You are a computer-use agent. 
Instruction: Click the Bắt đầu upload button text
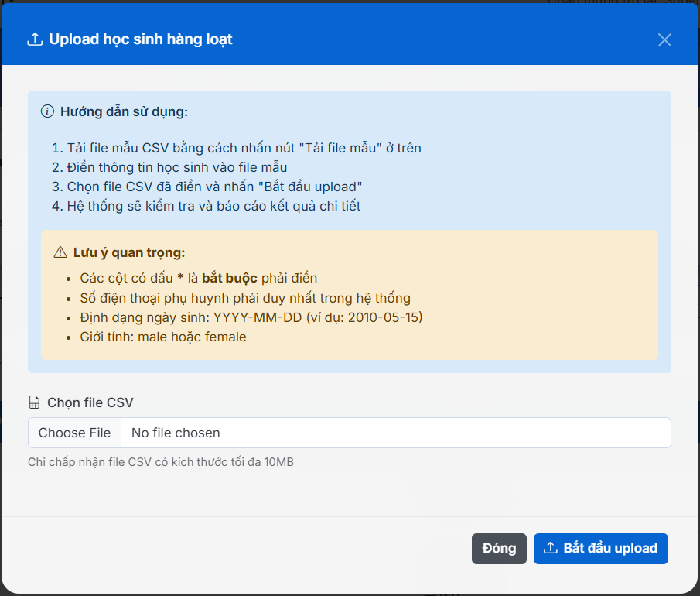[610, 548]
